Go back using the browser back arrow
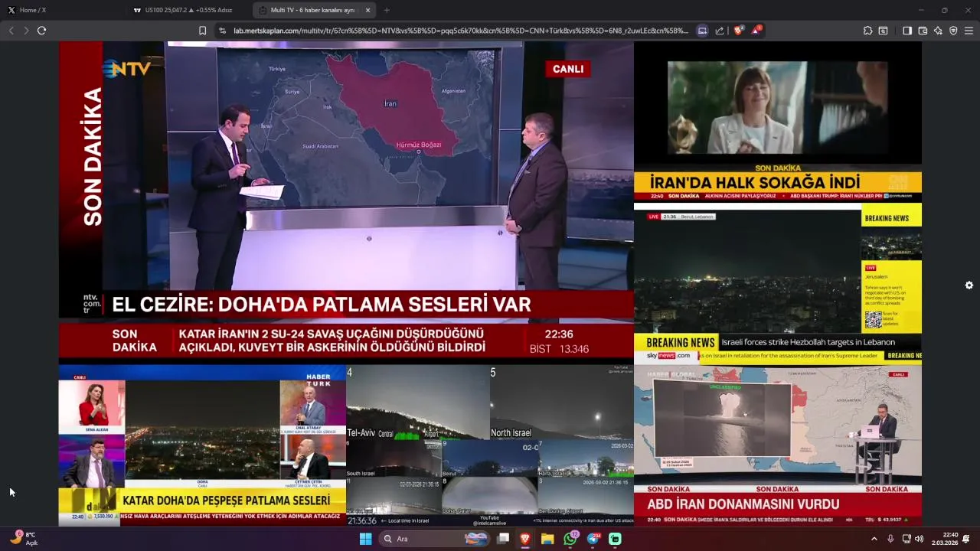 11,31
